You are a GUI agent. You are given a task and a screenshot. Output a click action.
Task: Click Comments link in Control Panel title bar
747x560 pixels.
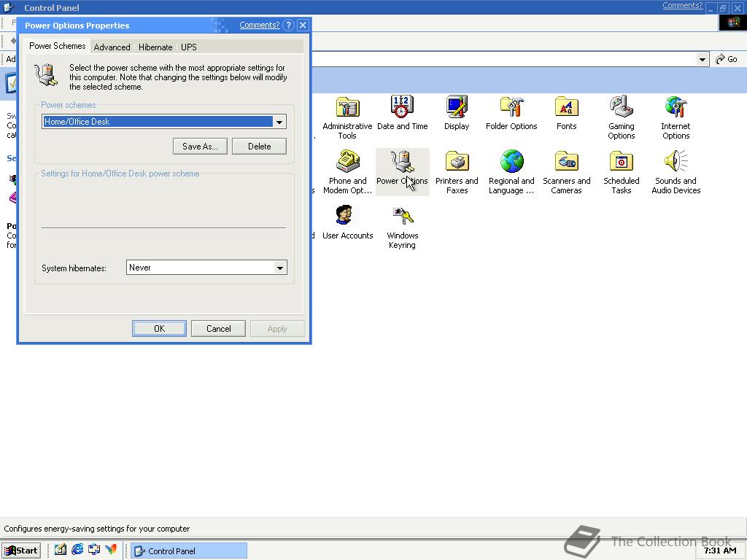click(x=682, y=5)
